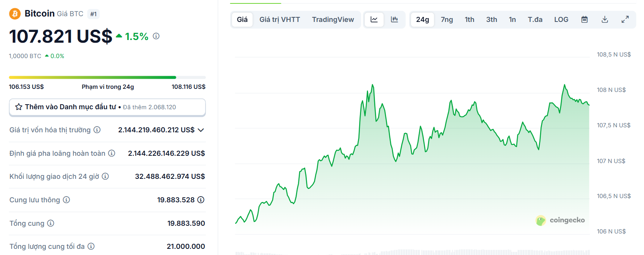Select the Giá chart tab

click(x=242, y=20)
